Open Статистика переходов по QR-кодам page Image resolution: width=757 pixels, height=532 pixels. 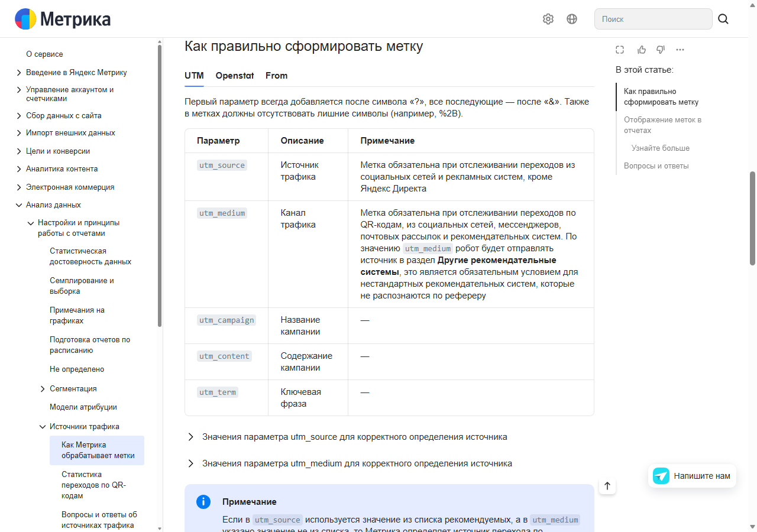click(93, 485)
